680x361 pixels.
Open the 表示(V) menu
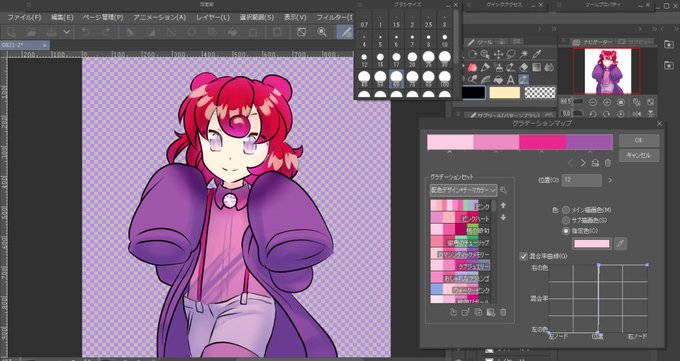[x=295, y=17]
